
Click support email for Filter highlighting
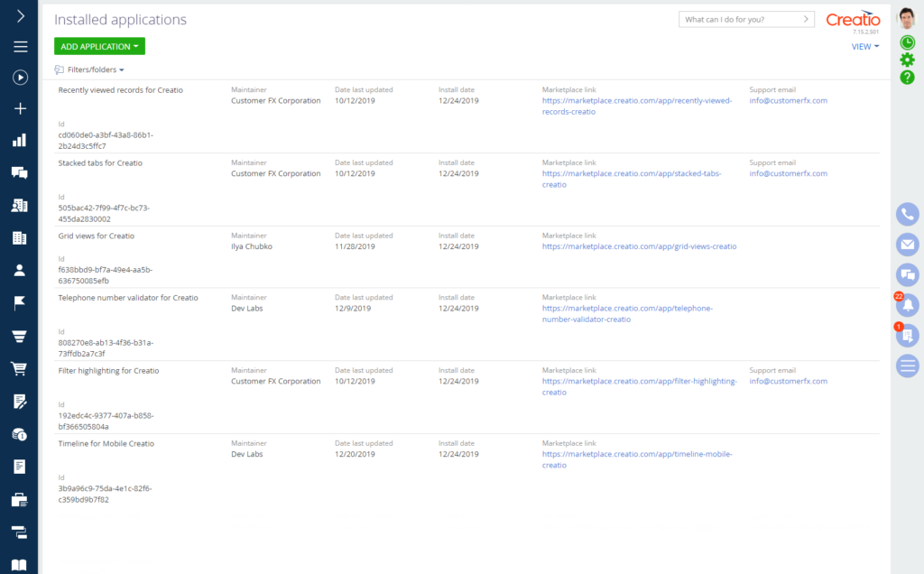pyautogui.click(x=789, y=381)
